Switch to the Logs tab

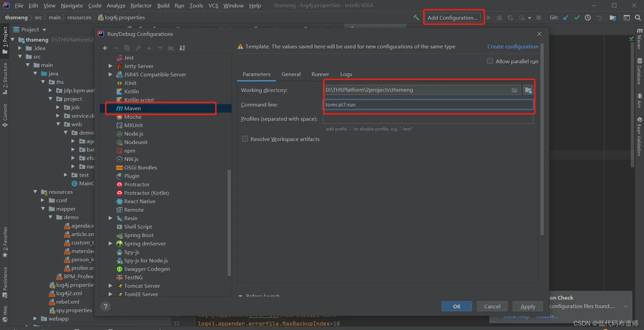click(x=346, y=74)
